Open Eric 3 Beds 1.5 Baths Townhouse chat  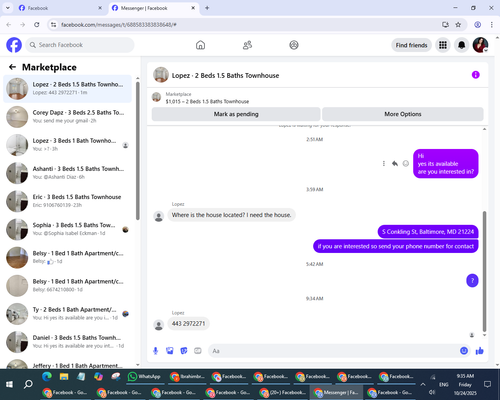[67, 201]
